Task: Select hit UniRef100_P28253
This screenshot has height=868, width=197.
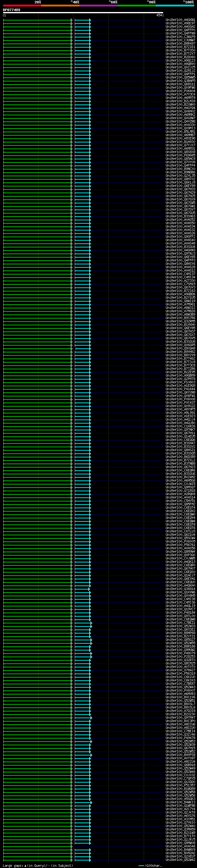Action: (180, 656)
